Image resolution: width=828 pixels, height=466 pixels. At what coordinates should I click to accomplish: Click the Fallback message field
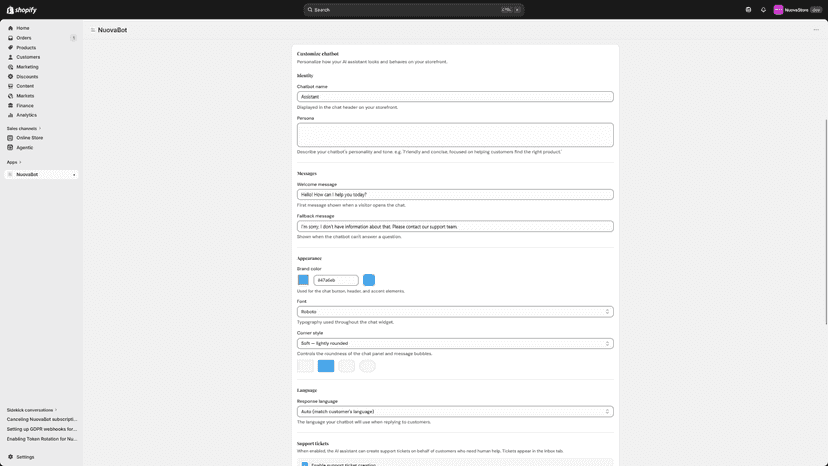point(455,226)
